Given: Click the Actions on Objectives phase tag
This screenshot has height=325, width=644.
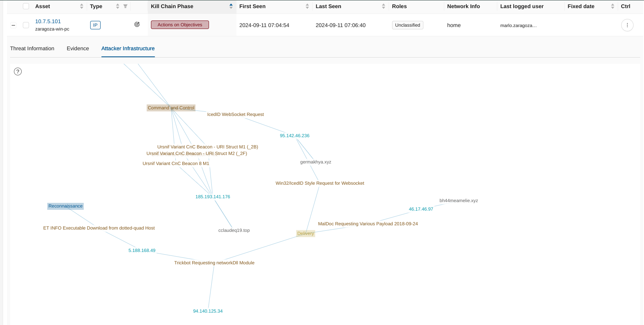Looking at the screenshot, I should [180, 25].
